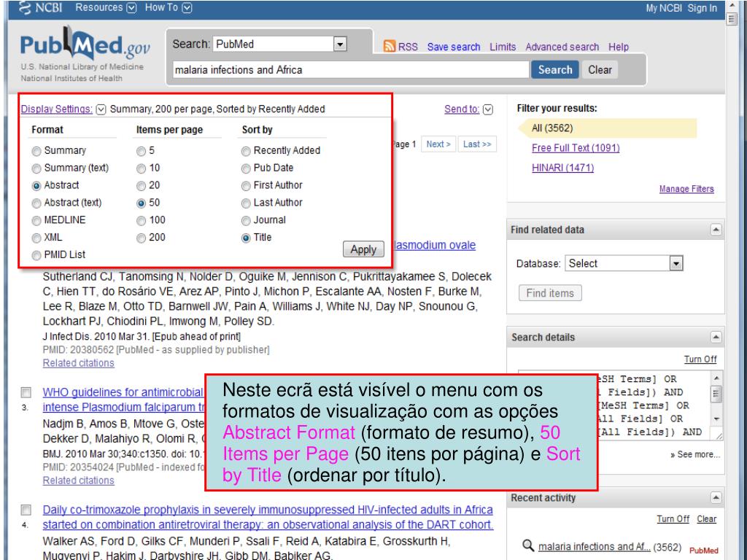This screenshot has height=560, width=747.
Task: Click the Sign In link
Action: [x=703, y=8]
